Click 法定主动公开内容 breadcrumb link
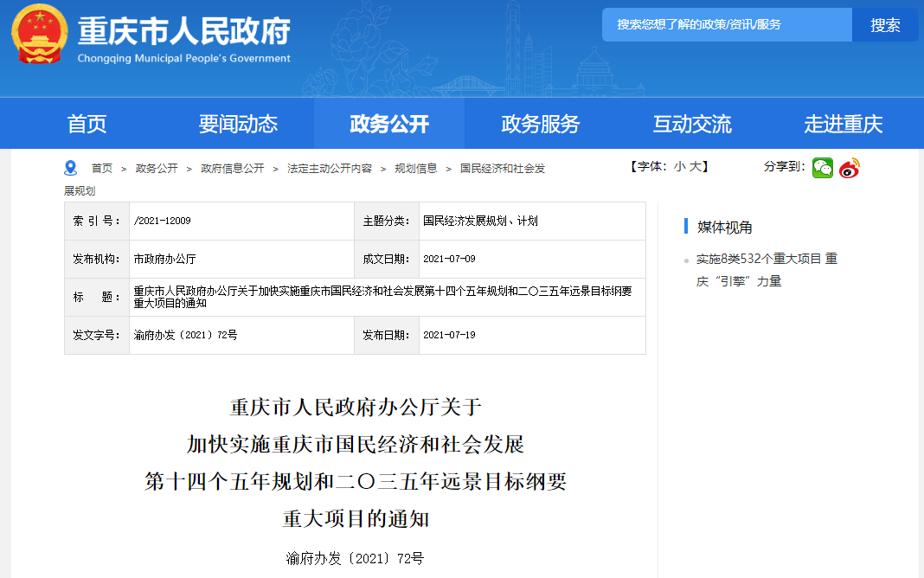Viewport: 924px width, 578px height. coord(330,169)
